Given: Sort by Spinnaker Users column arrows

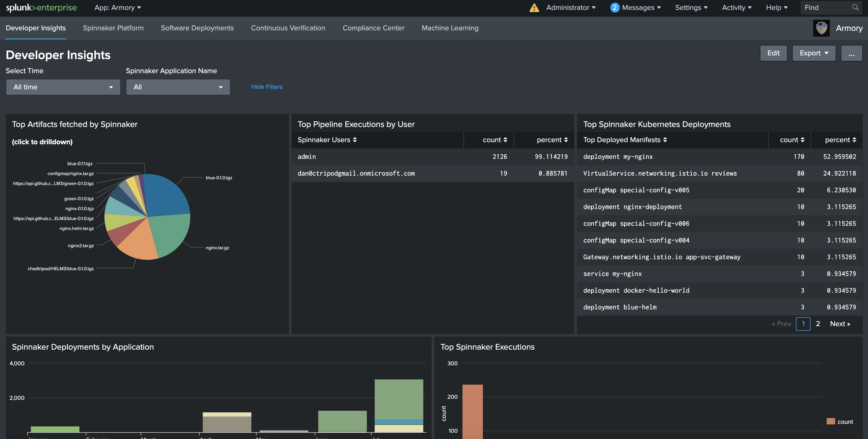Looking at the screenshot, I should coord(355,140).
